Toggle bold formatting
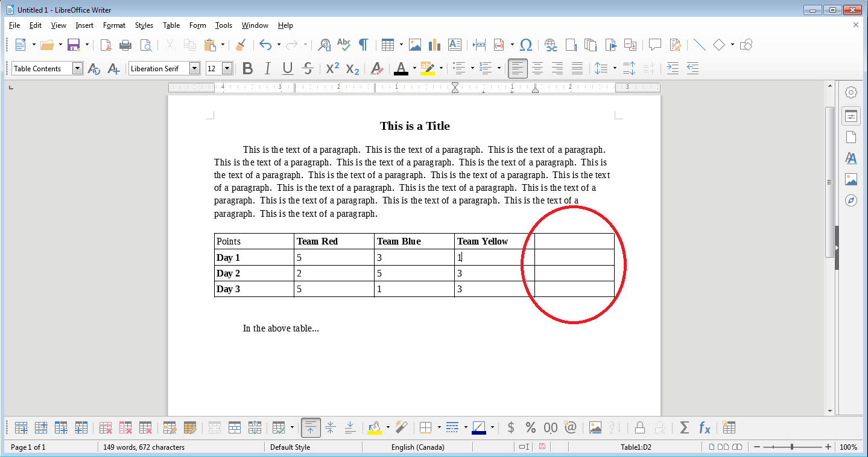 pyautogui.click(x=247, y=68)
